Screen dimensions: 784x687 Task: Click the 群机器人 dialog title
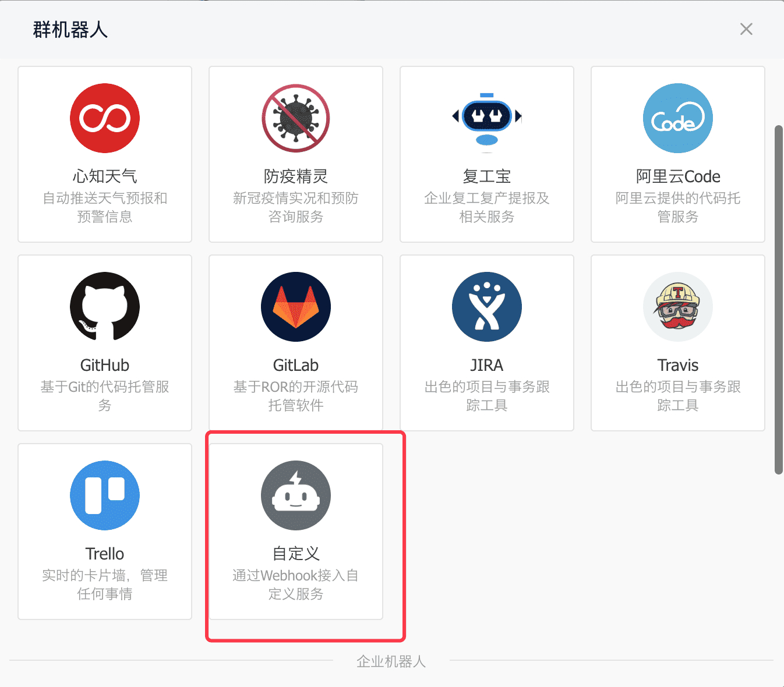pos(70,29)
